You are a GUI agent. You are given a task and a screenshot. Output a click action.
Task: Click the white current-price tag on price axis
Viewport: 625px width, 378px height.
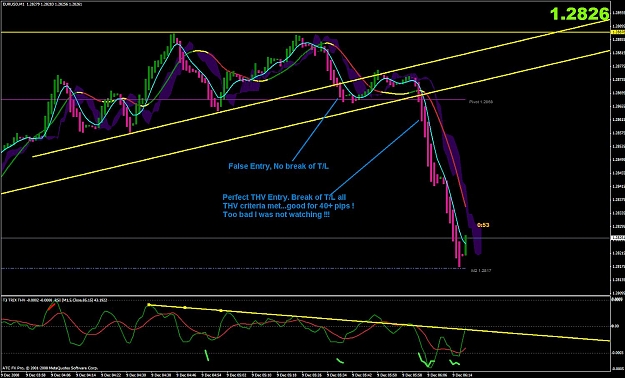[x=617, y=238]
